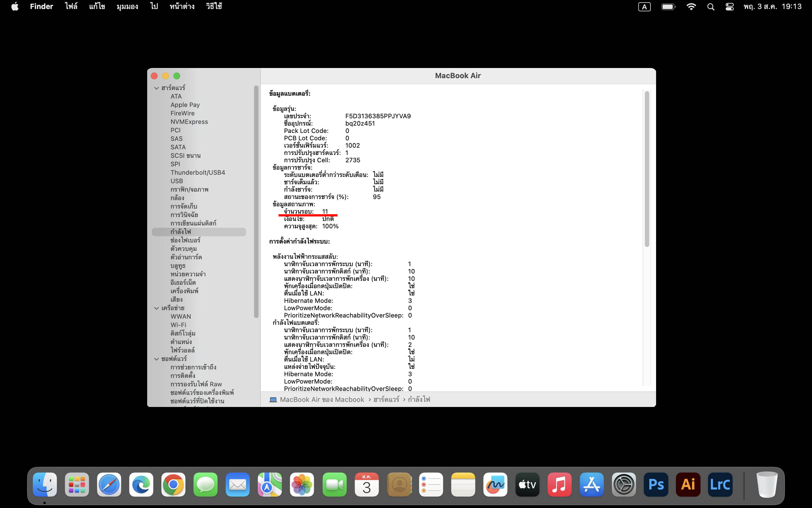Launch Lightroom Classic from the Dock
Image resolution: width=812 pixels, height=508 pixels.
click(720, 484)
